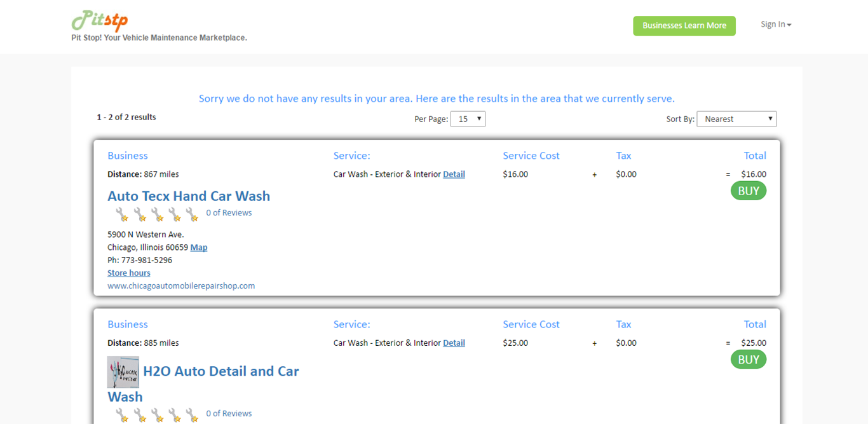This screenshot has width=868, height=424.
Task: Open Detail link for $25.00 car wash
Action: 454,343
